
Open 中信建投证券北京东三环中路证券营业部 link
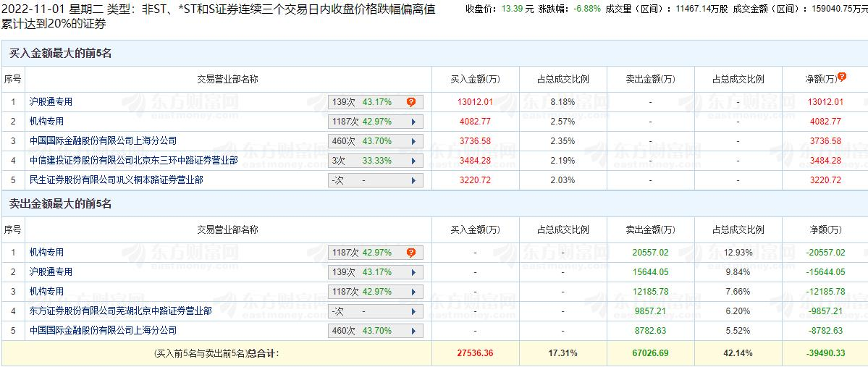coord(133,161)
